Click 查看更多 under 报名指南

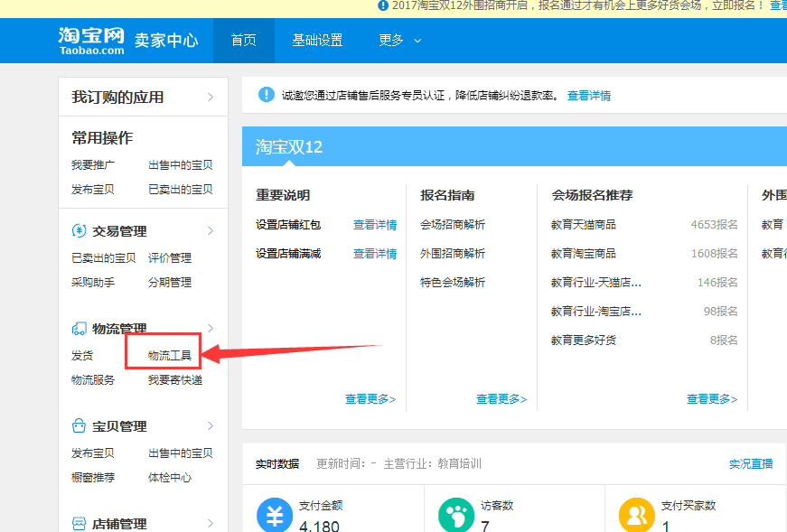point(501,399)
